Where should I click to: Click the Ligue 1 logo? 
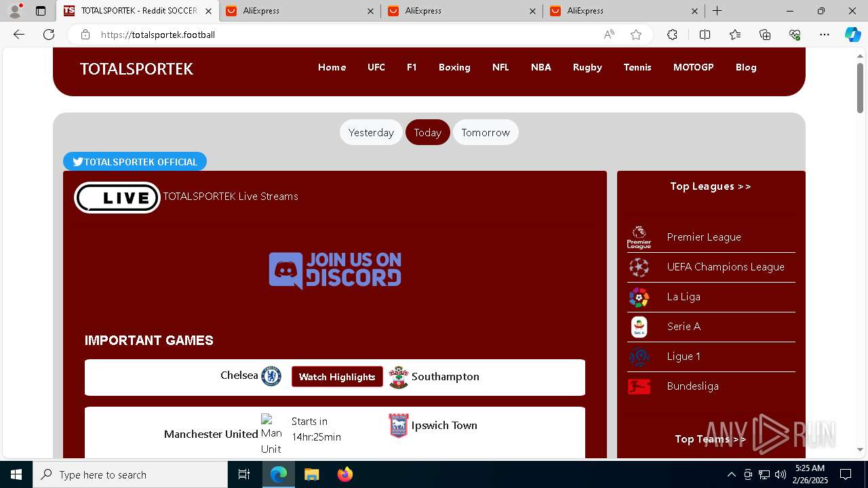(x=639, y=357)
